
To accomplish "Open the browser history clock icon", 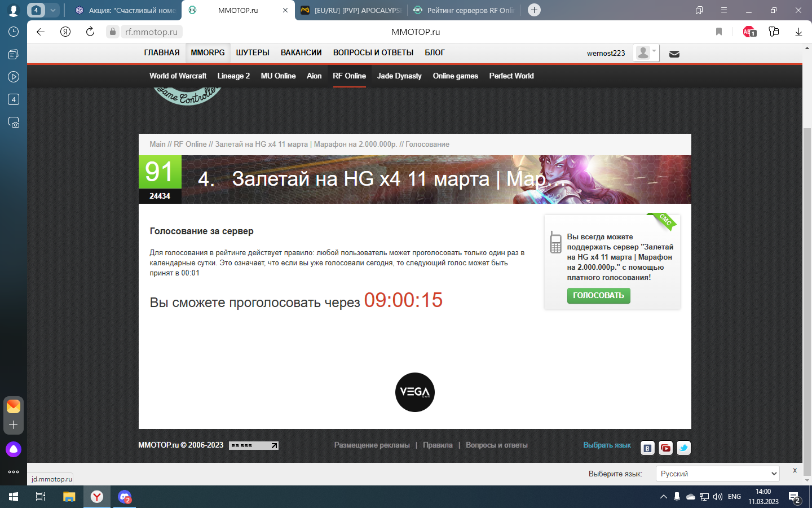I will pyautogui.click(x=14, y=32).
